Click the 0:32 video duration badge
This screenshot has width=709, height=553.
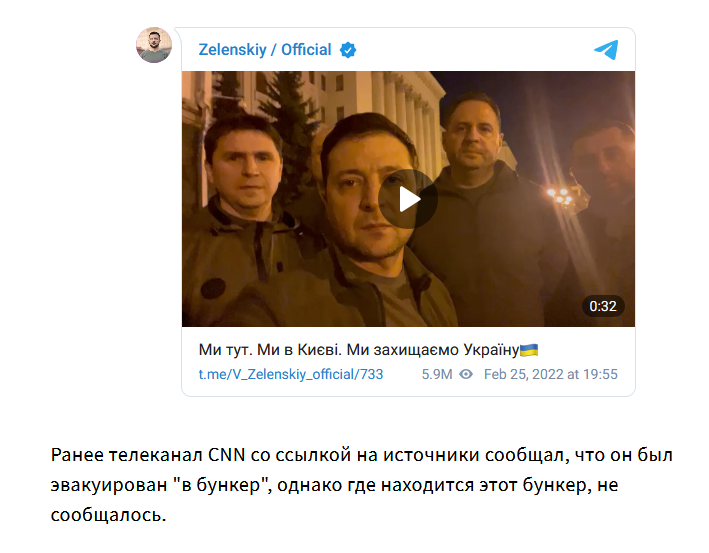point(603,306)
